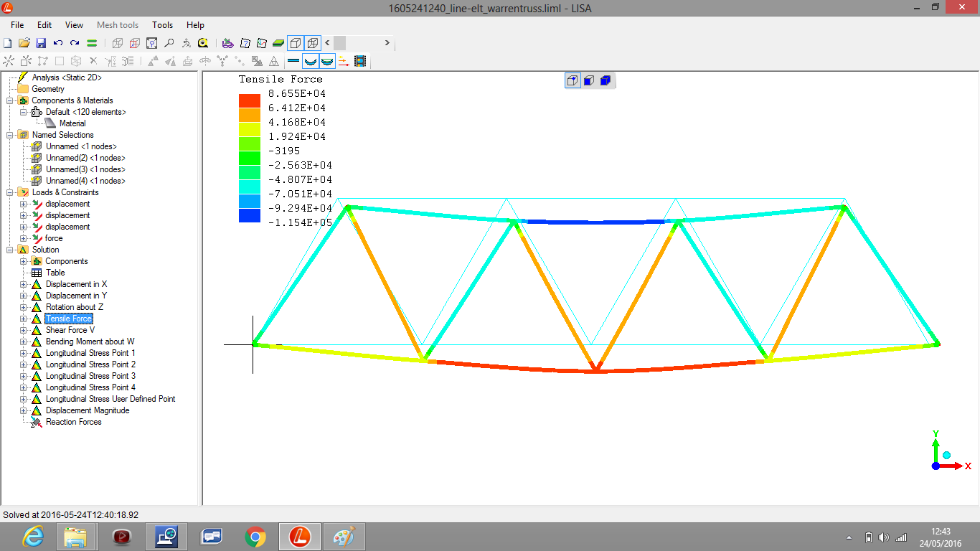Open the animation filmstrip icon
This screenshot has height=551, width=980.
(360, 62)
